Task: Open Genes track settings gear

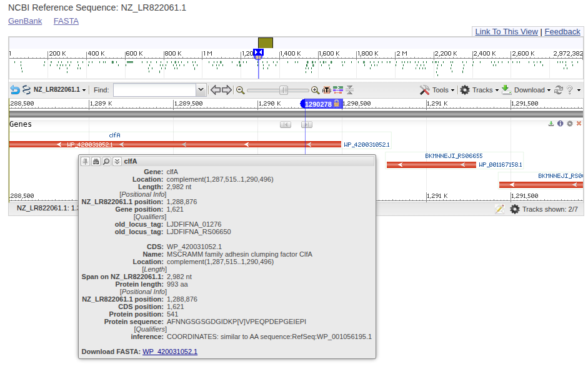Action: tap(570, 124)
